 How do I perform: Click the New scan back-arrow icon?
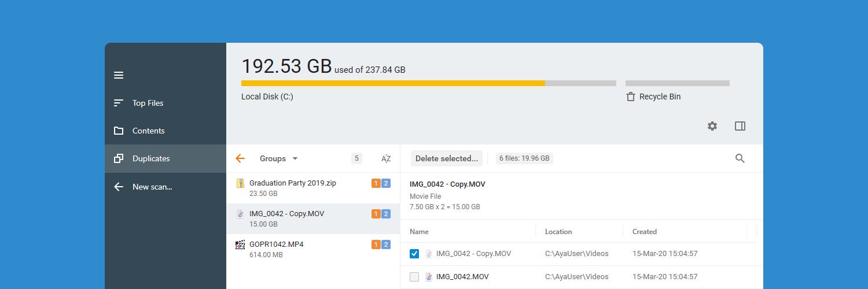(119, 187)
